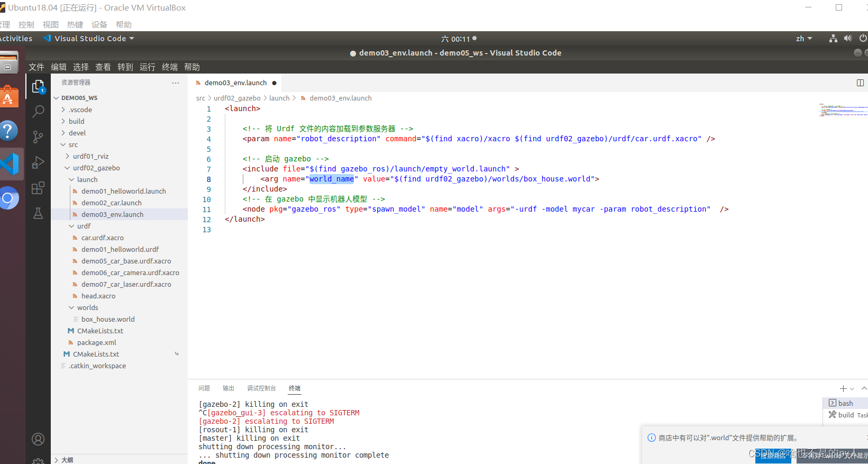Click the split editor layout icon
This screenshot has width=868, height=464.
coord(860,83)
